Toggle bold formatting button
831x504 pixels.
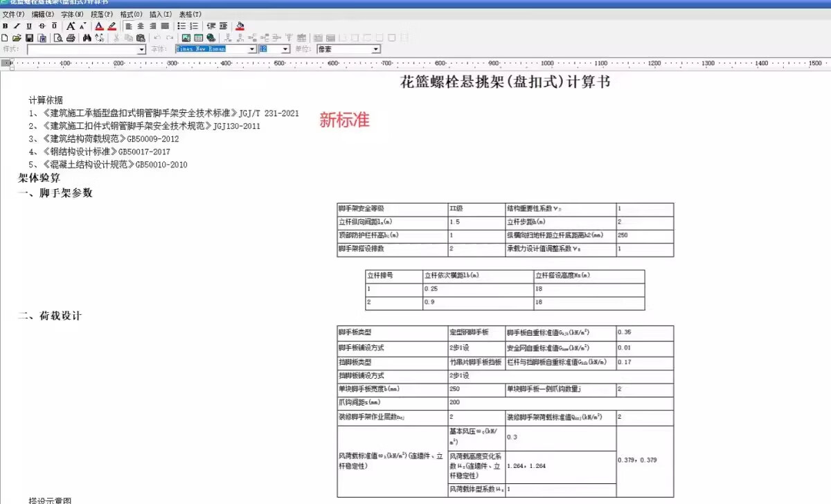click(6, 26)
